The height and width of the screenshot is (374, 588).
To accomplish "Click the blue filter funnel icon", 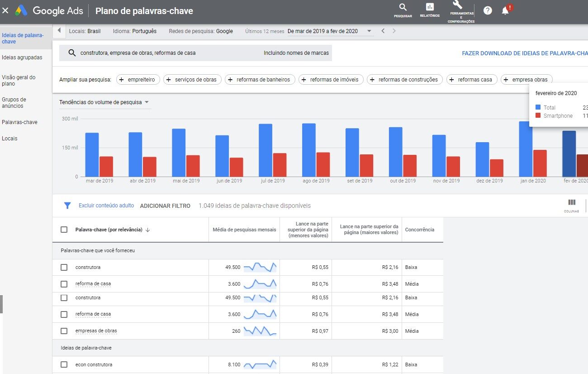I will (67, 206).
